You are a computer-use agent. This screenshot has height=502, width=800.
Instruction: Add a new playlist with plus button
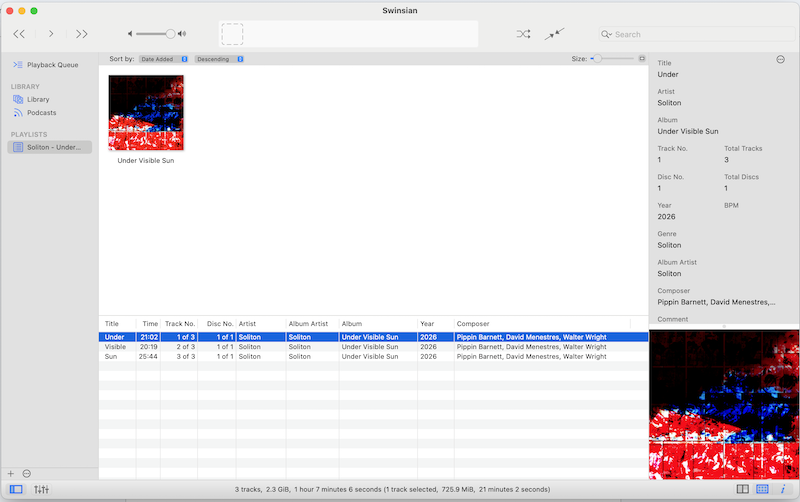pos(11,473)
